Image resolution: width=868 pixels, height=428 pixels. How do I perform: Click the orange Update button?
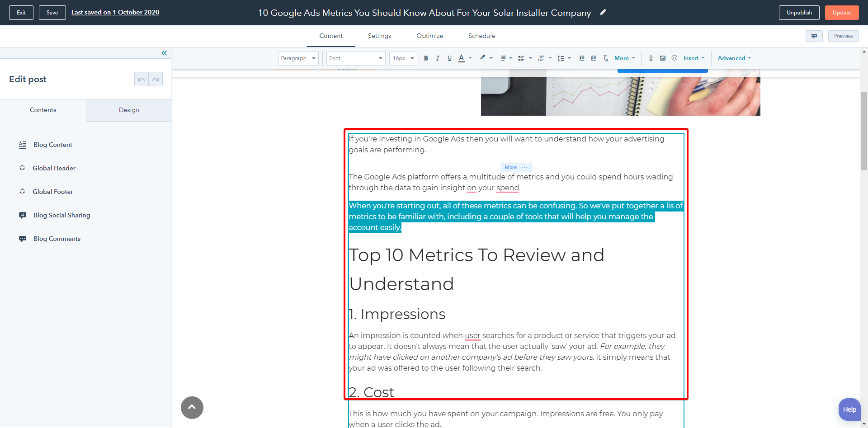(x=842, y=13)
